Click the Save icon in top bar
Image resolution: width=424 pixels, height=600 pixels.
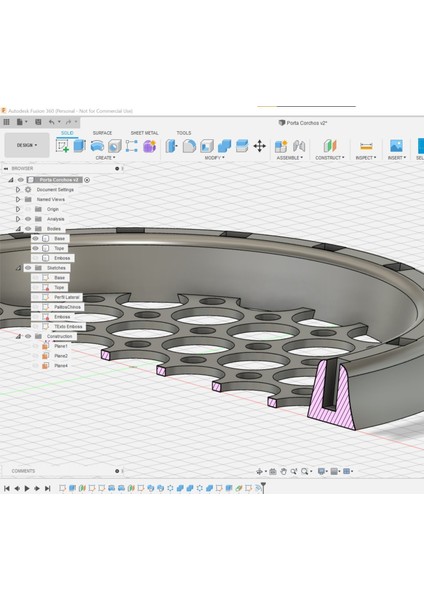coord(38,122)
